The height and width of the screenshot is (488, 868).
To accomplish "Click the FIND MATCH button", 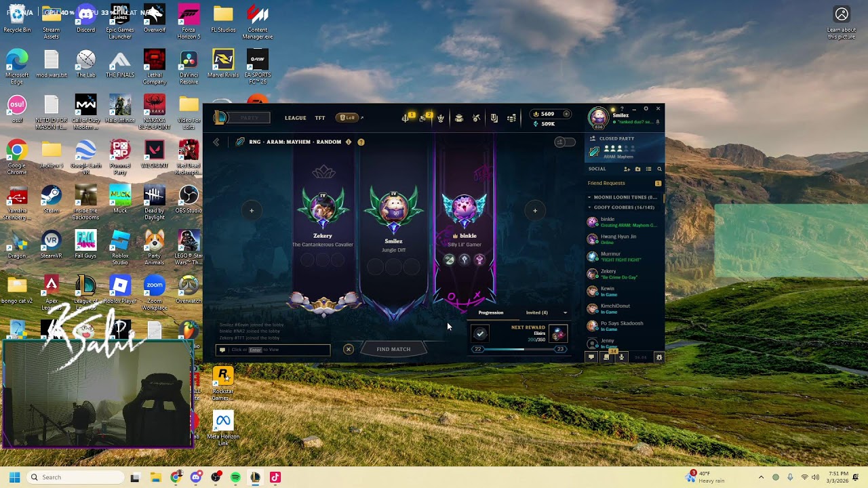I will coord(393,349).
